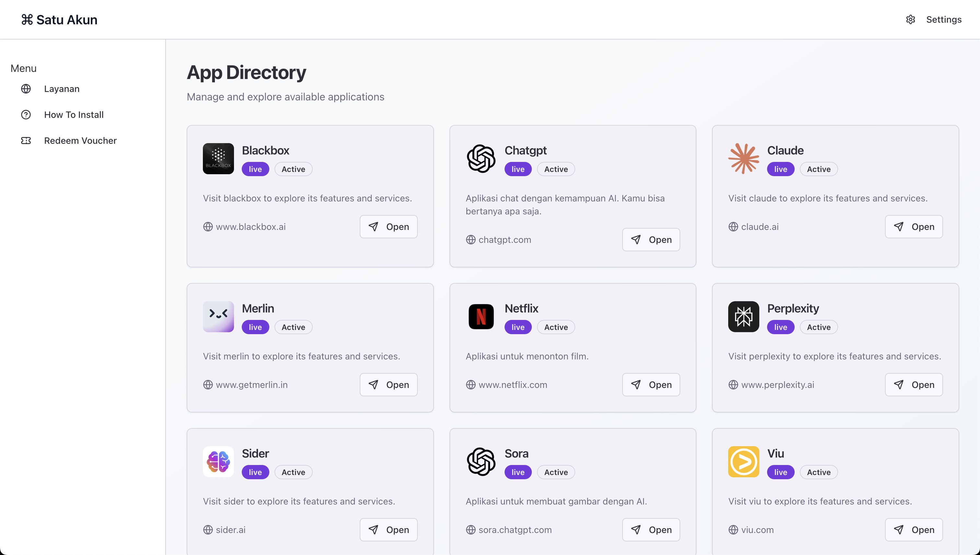
Task: Click the Satu Akun logo title
Action: (59, 19)
